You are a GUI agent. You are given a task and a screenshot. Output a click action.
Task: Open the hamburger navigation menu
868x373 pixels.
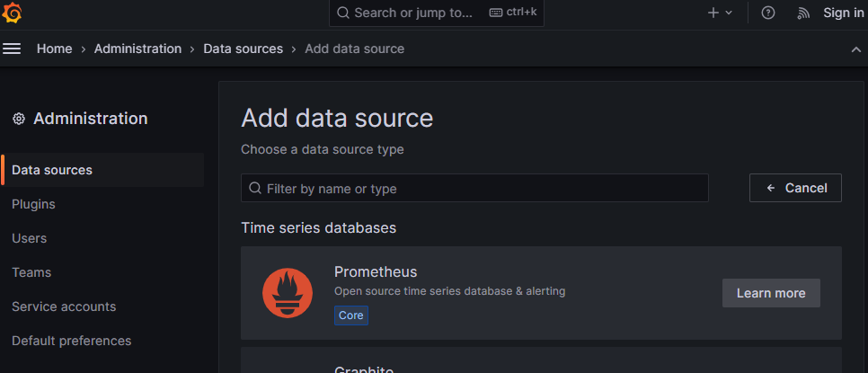[x=12, y=49]
